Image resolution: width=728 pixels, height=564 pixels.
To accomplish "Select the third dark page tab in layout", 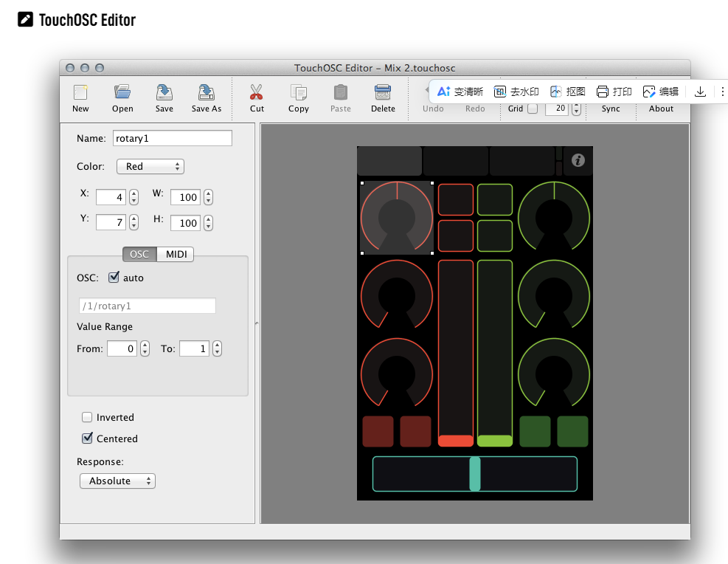I will coord(522,161).
